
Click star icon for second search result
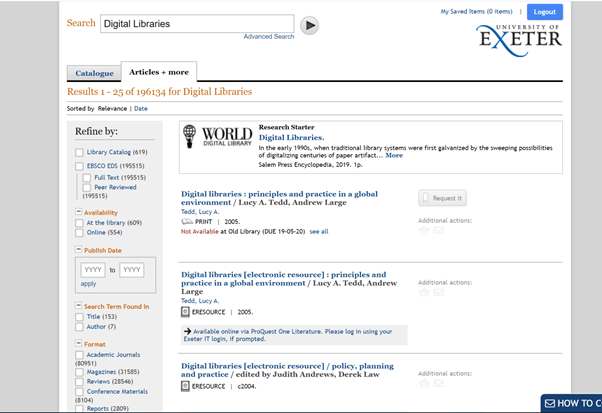point(424,293)
